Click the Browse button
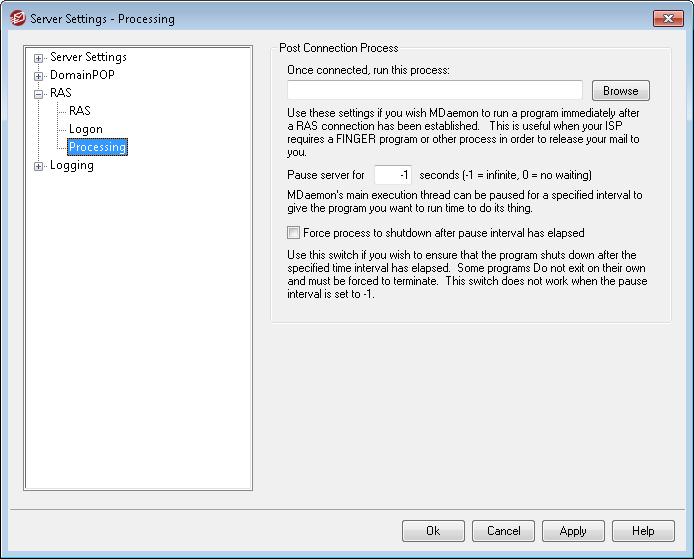Image resolution: width=694 pixels, height=559 pixels. click(x=620, y=91)
